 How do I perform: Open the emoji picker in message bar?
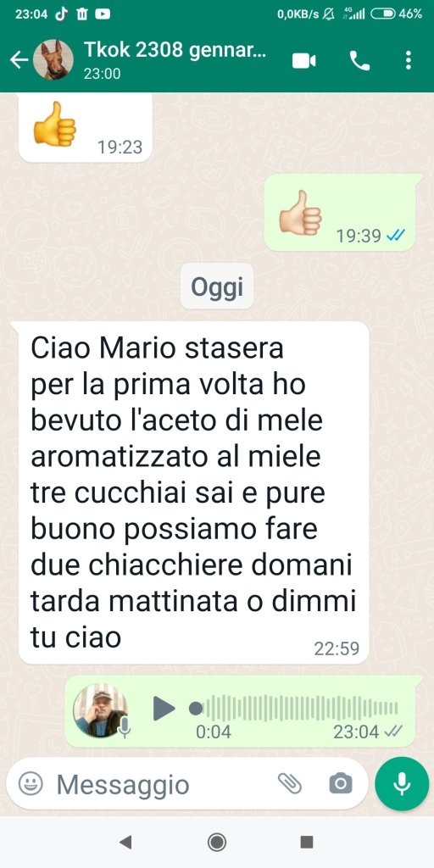pyautogui.click(x=31, y=783)
